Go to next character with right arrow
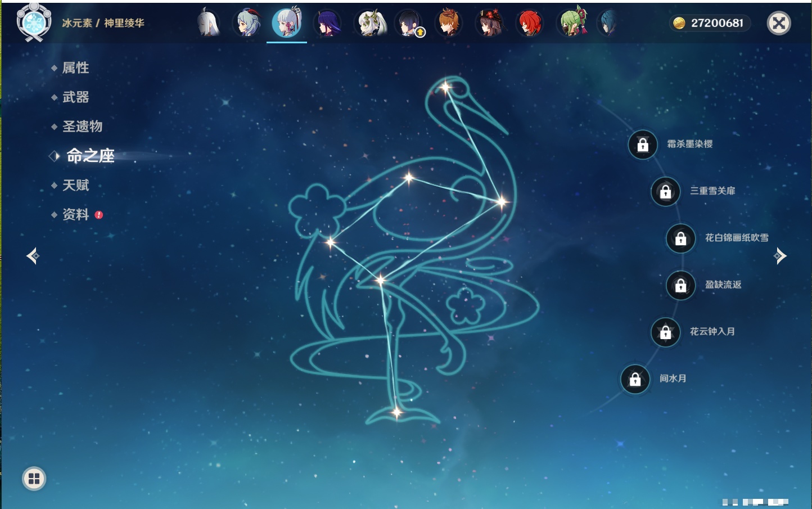 pos(780,256)
